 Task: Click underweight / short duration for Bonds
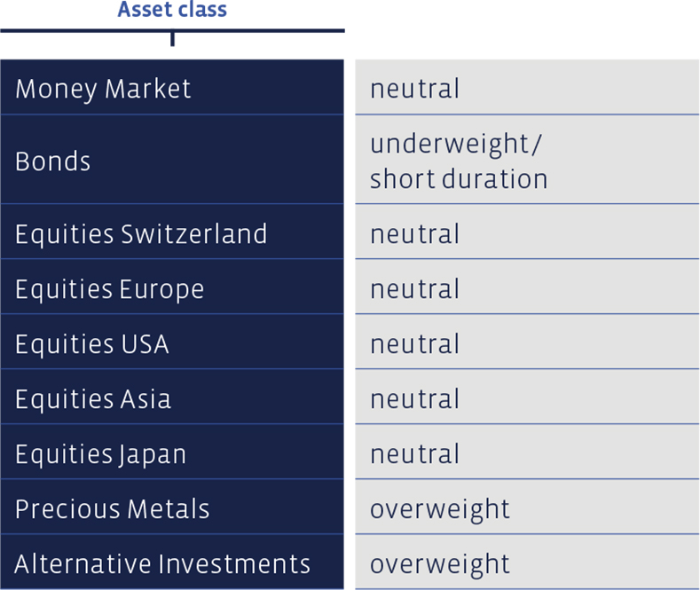click(459, 161)
